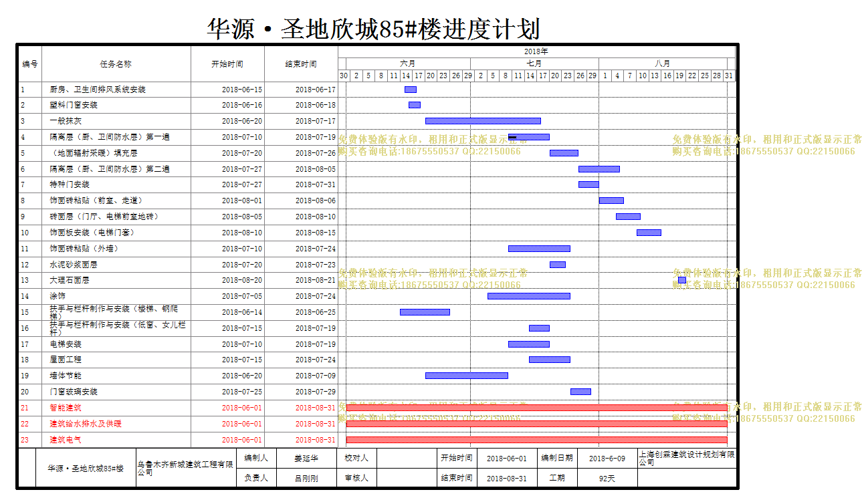Viewport: 862px width, 504px height.
Task: Click task name 大理石面层
Action: (70, 280)
